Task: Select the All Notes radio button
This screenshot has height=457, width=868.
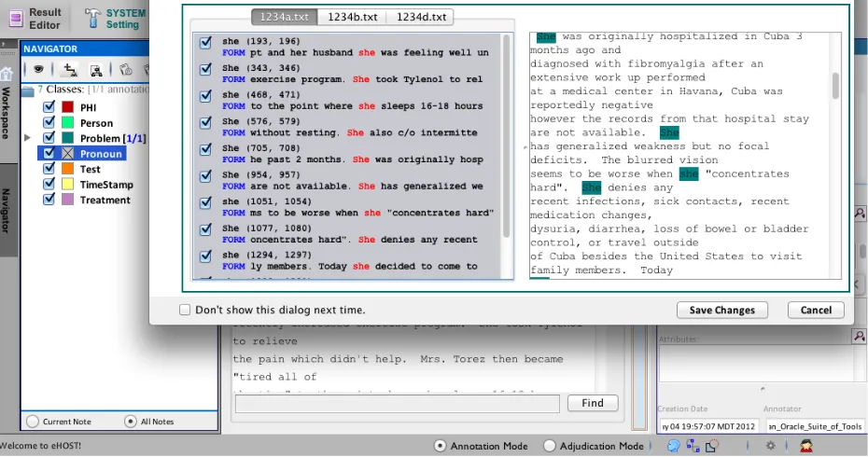Action: tap(130, 422)
